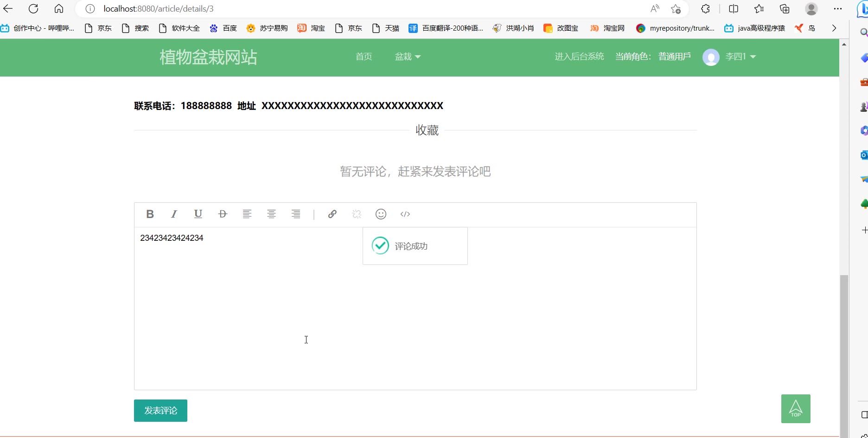Viewport: 868px width, 438px height.
Task: Open the 搜索 bookmark
Action: click(x=135, y=28)
